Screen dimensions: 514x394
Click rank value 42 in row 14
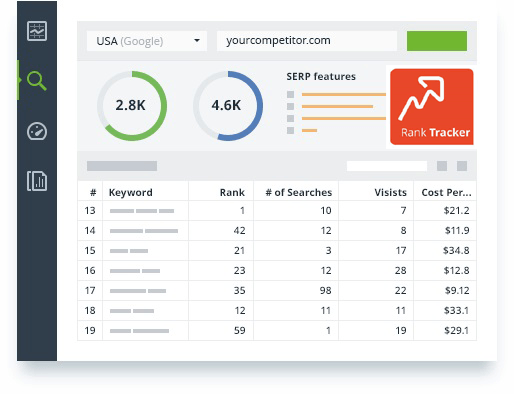(x=239, y=230)
